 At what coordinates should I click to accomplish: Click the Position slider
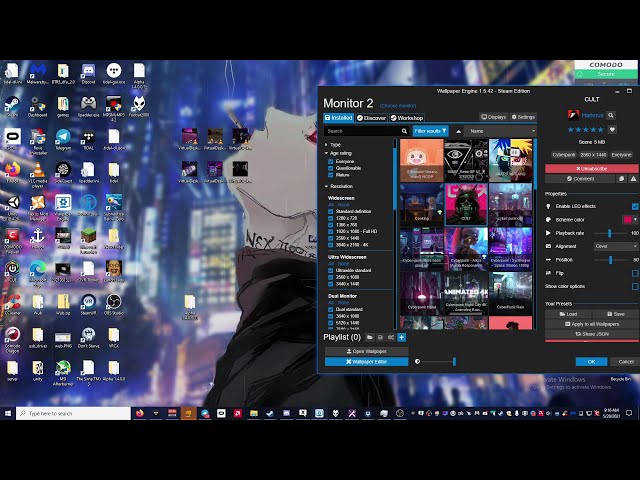click(x=610, y=260)
